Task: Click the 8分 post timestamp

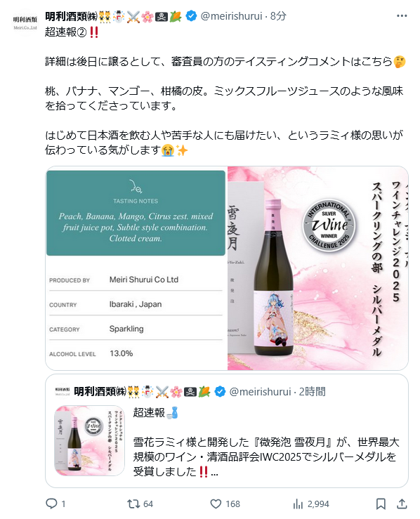Action: click(x=278, y=16)
